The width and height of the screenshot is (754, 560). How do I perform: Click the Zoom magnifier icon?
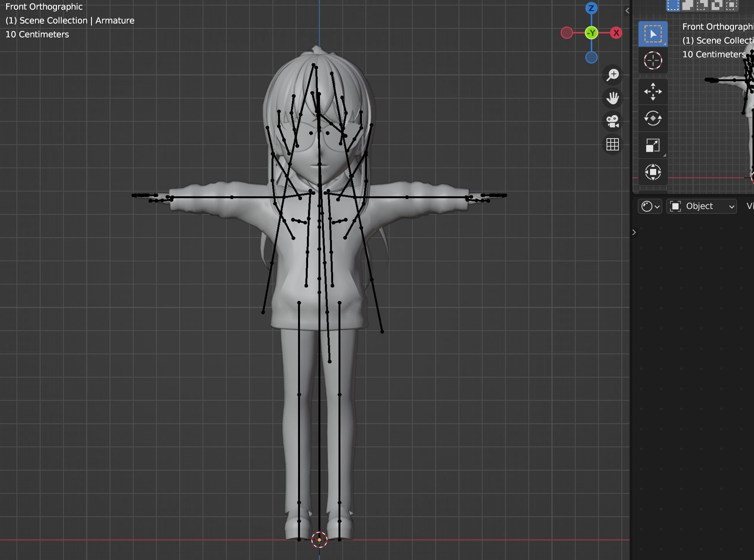pos(612,74)
